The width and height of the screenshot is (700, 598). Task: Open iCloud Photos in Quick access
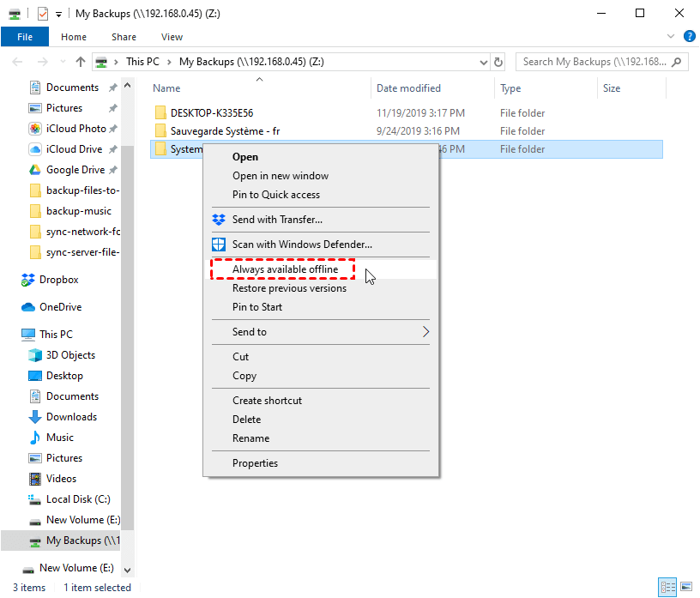pyautogui.click(x=75, y=129)
